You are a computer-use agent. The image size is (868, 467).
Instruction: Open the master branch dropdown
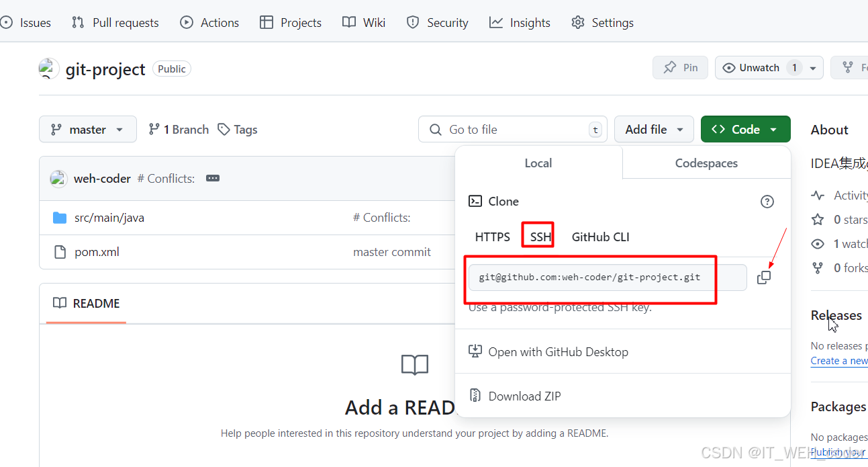tap(88, 129)
